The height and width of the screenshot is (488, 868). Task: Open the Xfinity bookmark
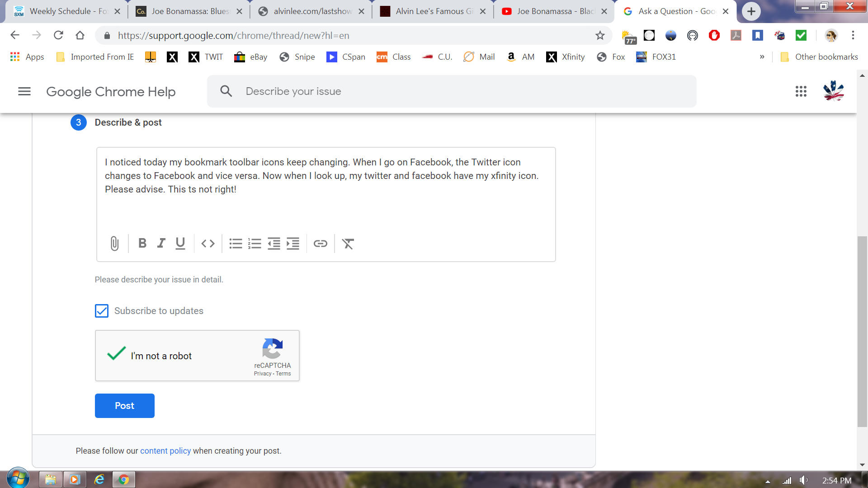pyautogui.click(x=565, y=57)
